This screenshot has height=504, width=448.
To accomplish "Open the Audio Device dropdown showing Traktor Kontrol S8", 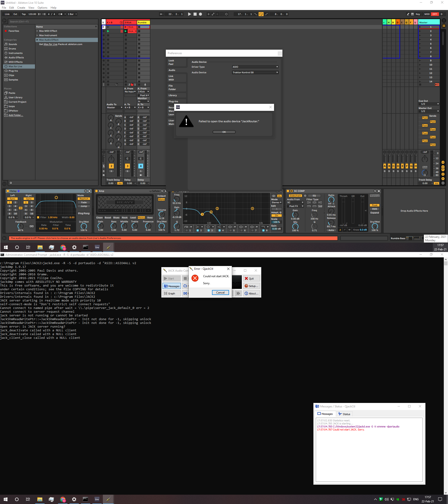I will click(x=255, y=72).
